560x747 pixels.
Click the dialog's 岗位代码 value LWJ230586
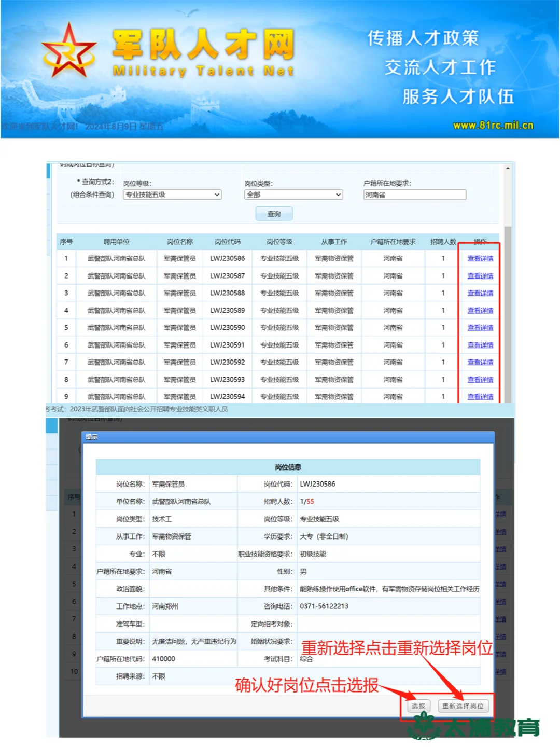pos(317,484)
